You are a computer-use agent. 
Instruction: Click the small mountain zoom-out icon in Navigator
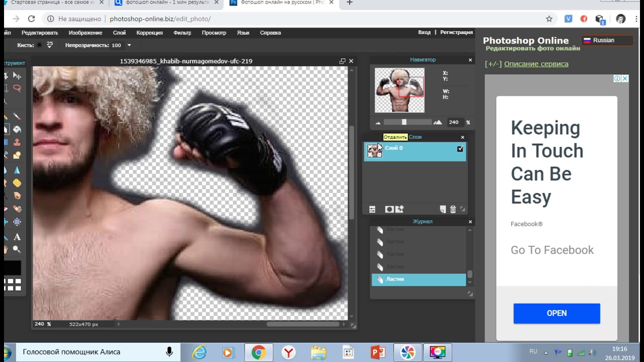(378, 123)
